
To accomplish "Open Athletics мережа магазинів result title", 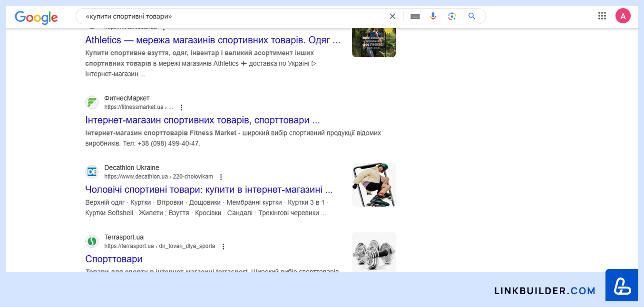I will click(x=213, y=40).
